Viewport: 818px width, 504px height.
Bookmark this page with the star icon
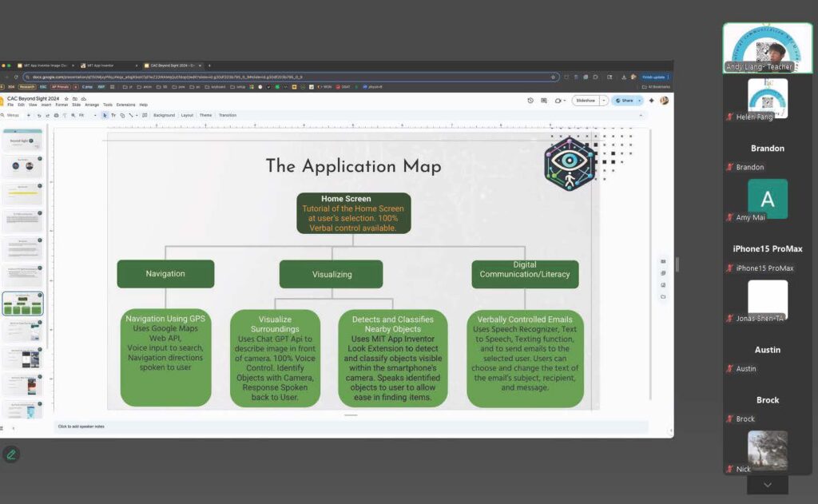(x=554, y=77)
